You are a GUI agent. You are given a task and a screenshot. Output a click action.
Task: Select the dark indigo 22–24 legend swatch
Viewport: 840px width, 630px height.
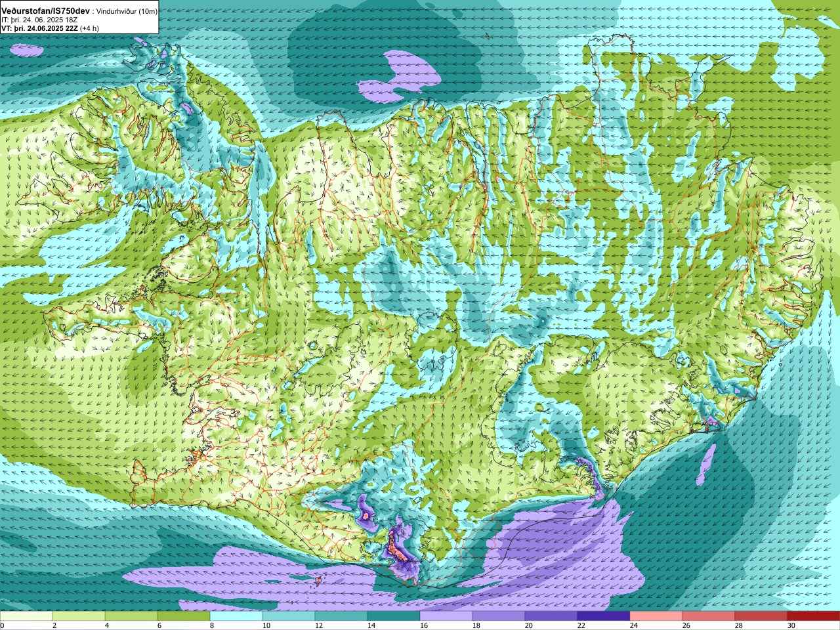point(604,616)
